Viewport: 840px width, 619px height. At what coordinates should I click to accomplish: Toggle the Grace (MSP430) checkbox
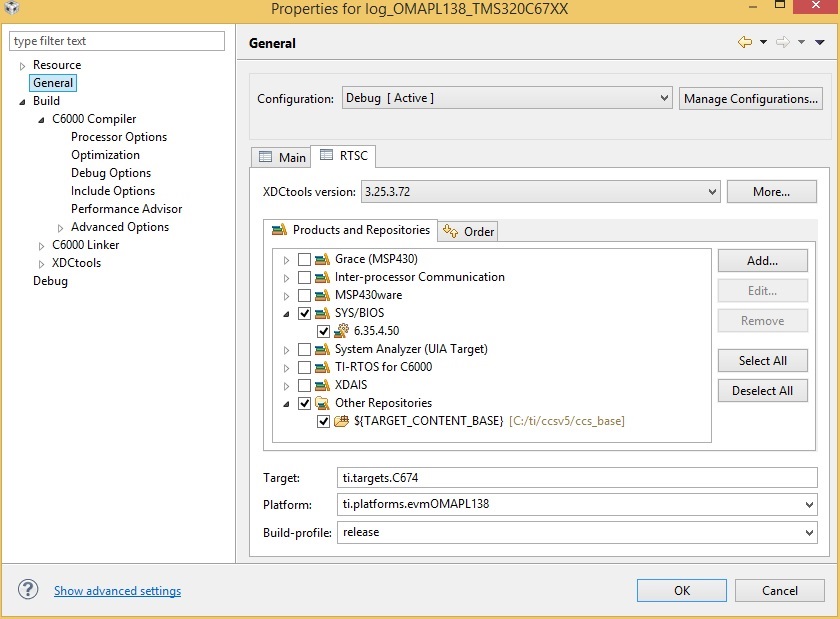tap(304, 259)
